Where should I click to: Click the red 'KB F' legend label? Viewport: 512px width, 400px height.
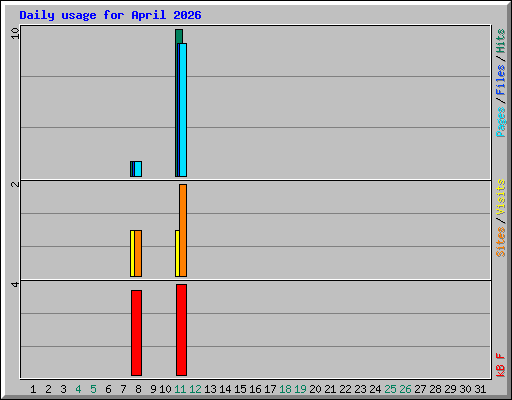pyautogui.click(x=501, y=365)
